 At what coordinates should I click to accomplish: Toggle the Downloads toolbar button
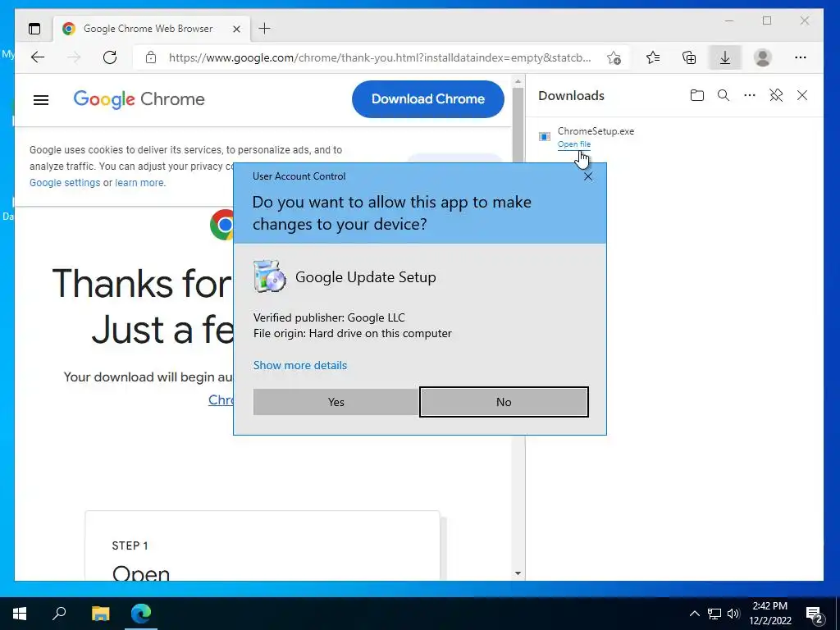[725, 57]
